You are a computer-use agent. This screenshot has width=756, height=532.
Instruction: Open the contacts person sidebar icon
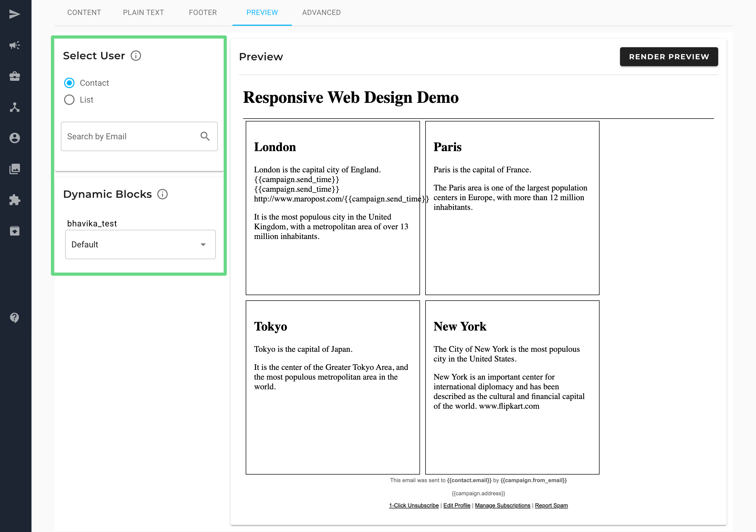pyautogui.click(x=15, y=138)
